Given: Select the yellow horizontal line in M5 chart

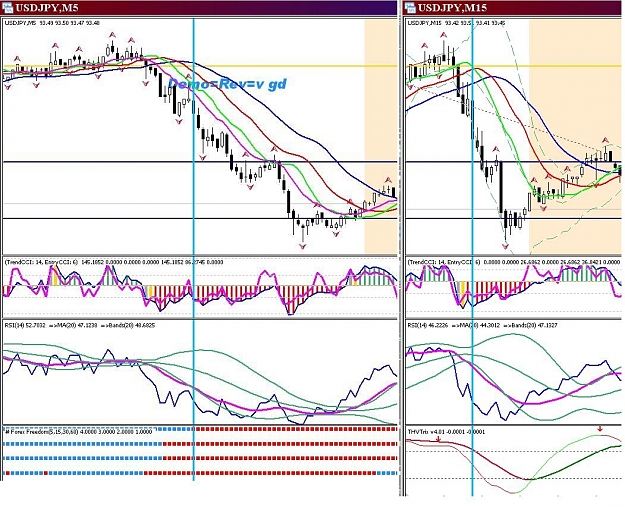Looking at the screenshot, I should point(199,66).
